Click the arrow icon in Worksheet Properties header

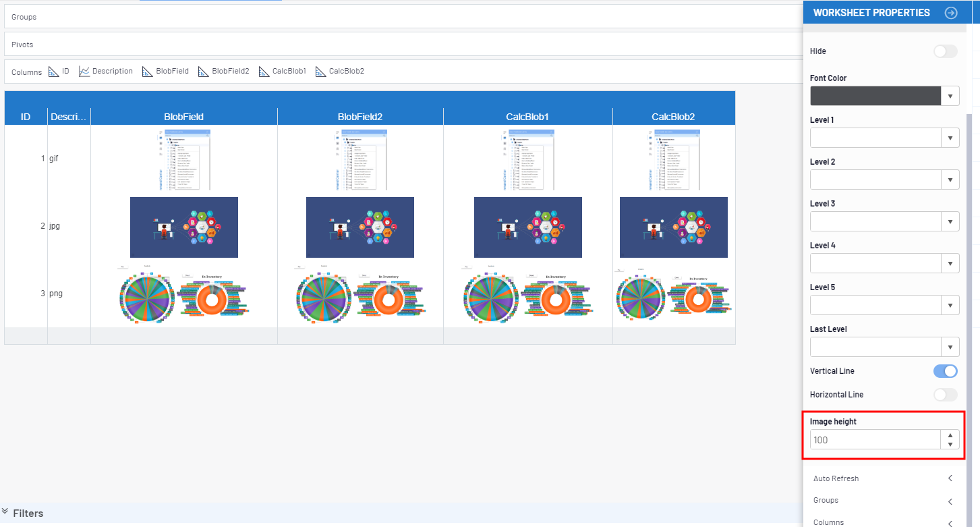click(x=951, y=13)
